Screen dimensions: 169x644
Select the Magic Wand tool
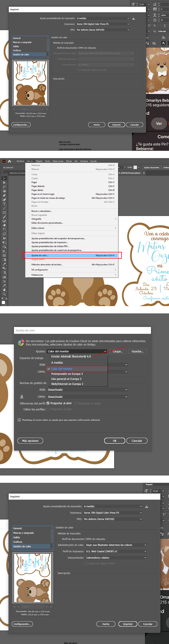click(x=4, y=187)
